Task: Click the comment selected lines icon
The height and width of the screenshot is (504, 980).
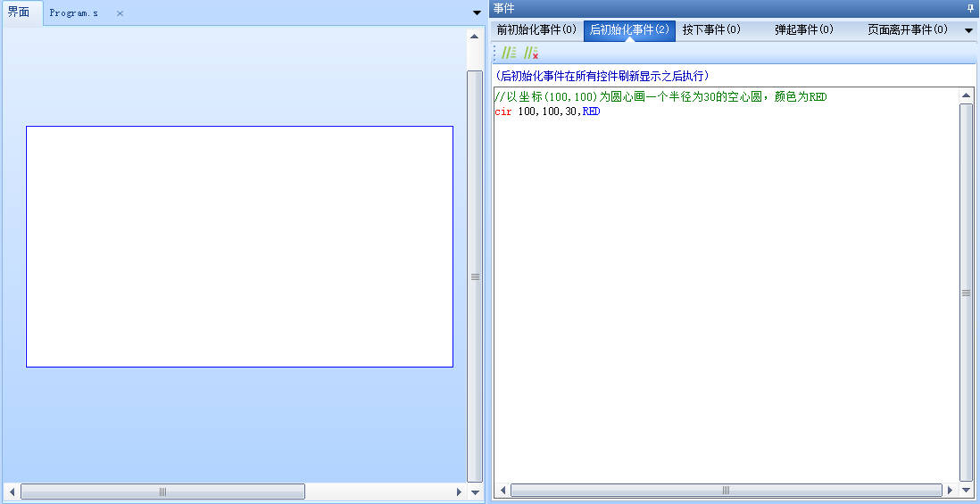Action: click(x=509, y=54)
